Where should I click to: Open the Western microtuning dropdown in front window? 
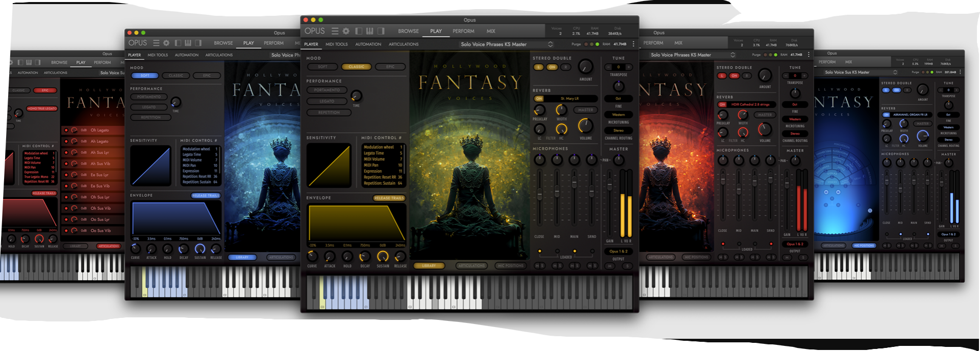618,115
